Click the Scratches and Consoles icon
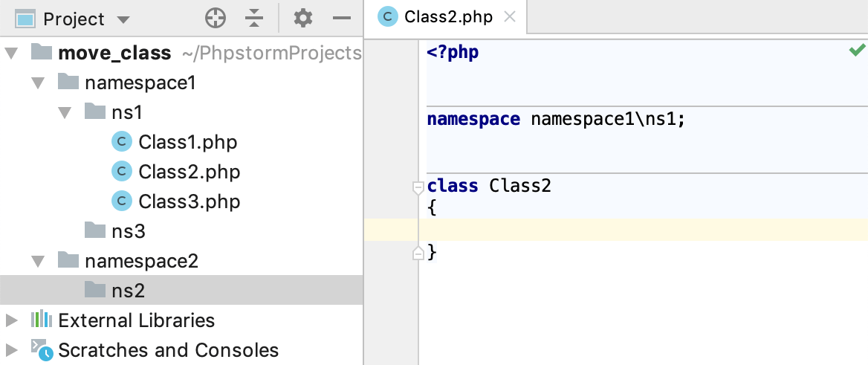Screen dimensions: 868x365 pos(41,349)
